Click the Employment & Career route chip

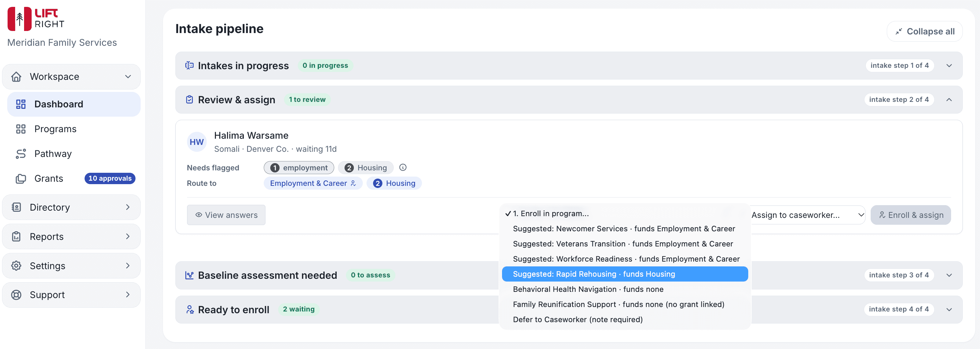pyautogui.click(x=313, y=183)
